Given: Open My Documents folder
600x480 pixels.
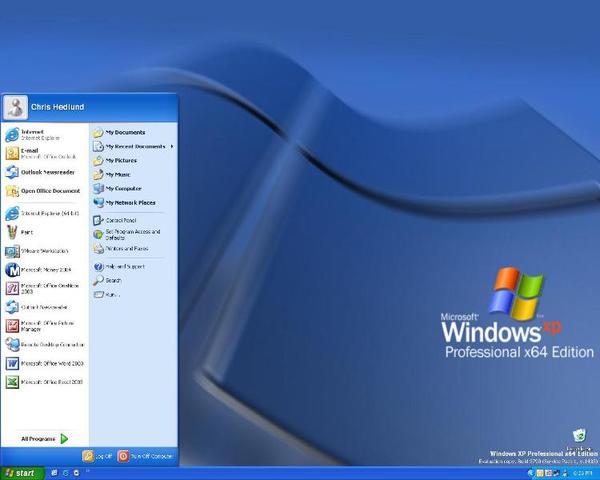Looking at the screenshot, I should 133,132.
